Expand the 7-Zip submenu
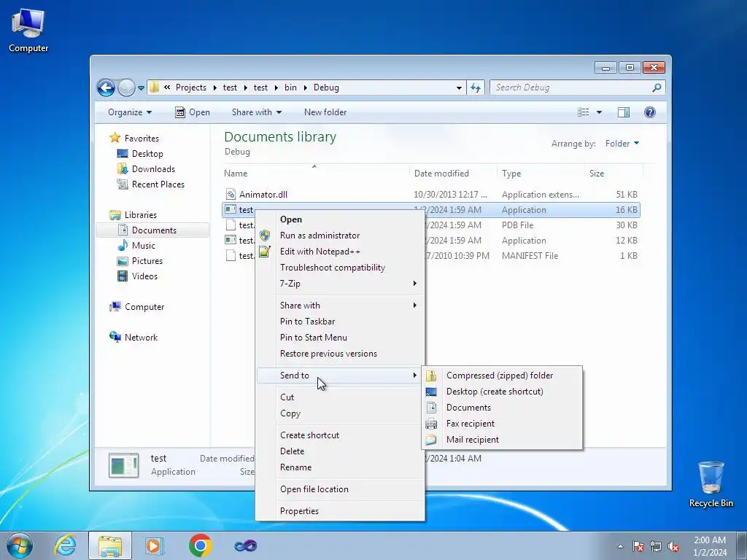 pyautogui.click(x=340, y=284)
